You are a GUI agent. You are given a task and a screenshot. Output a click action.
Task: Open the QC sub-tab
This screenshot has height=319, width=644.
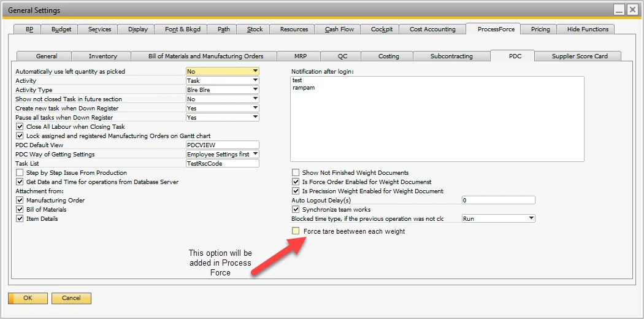(x=342, y=56)
